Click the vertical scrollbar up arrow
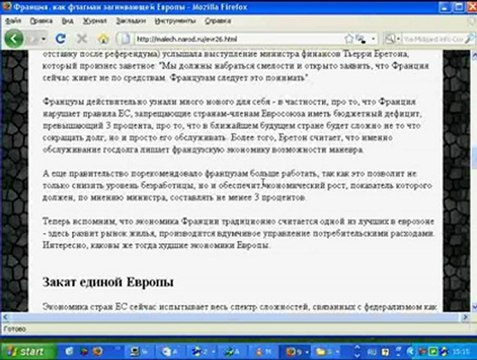The width and height of the screenshot is (477, 360). (x=474, y=56)
